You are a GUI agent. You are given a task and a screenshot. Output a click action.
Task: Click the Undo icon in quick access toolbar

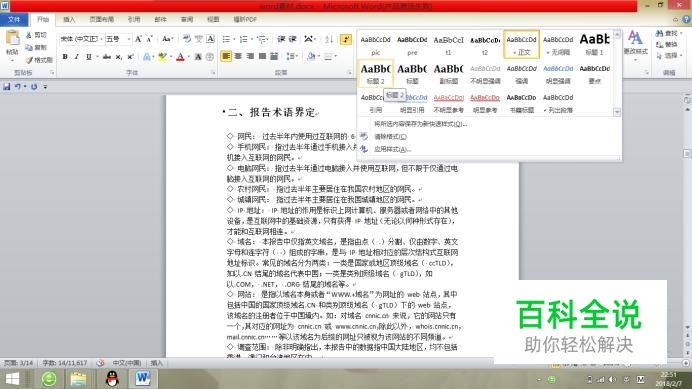(x=18, y=87)
